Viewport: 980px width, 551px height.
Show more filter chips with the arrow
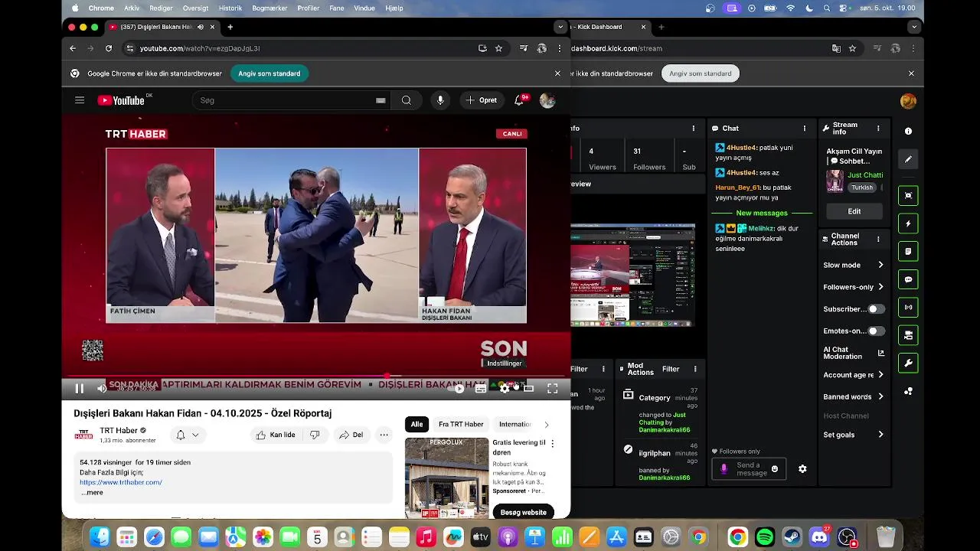[x=547, y=424]
